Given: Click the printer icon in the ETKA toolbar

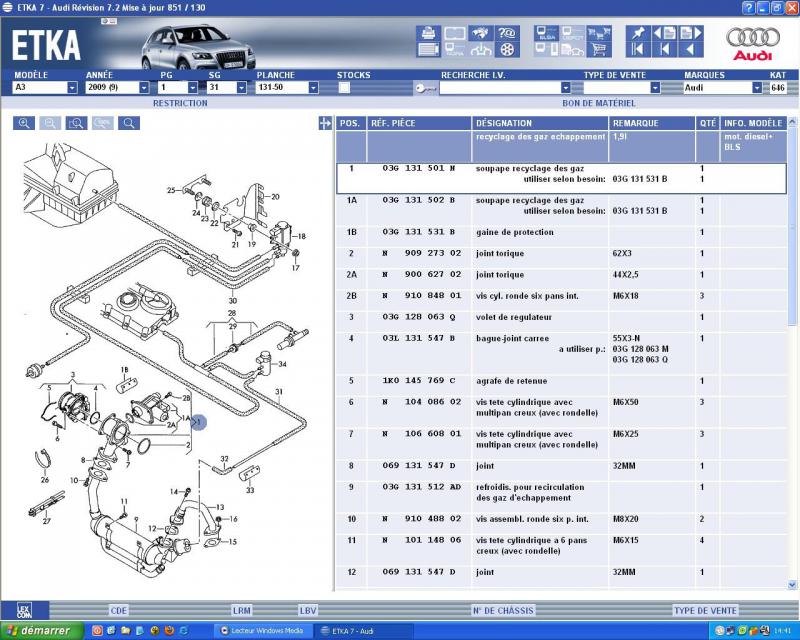Looking at the screenshot, I should 428,33.
